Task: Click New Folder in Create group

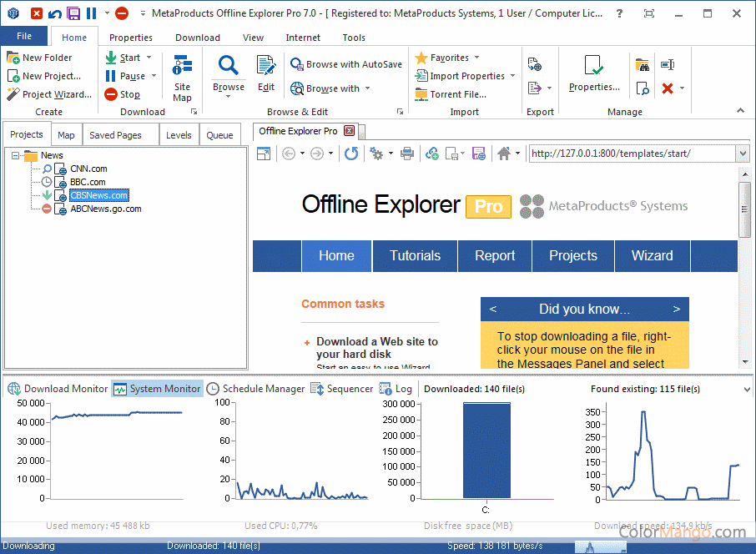Action: click(x=40, y=58)
